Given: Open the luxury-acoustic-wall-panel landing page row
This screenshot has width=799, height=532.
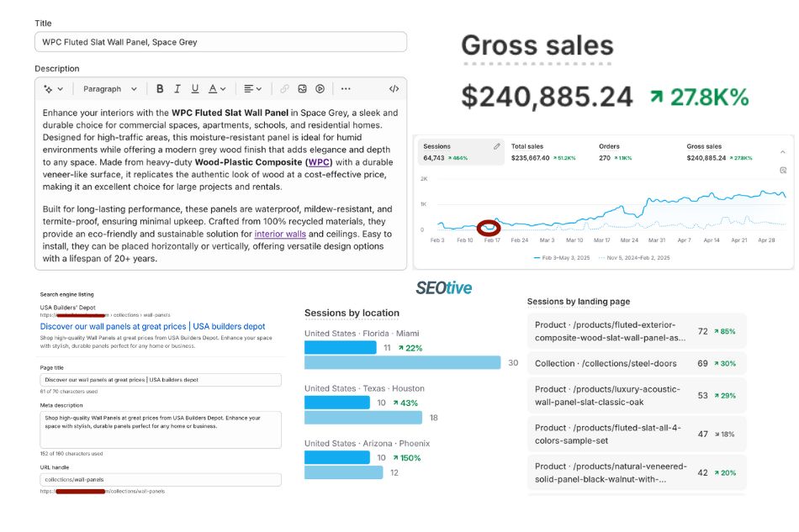Looking at the screenshot, I should pyautogui.click(x=637, y=396).
